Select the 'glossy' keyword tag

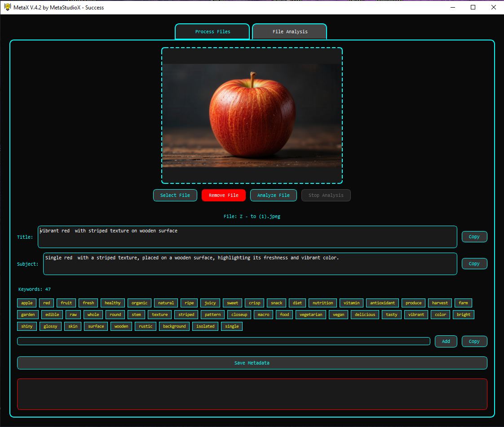(50, 326)
